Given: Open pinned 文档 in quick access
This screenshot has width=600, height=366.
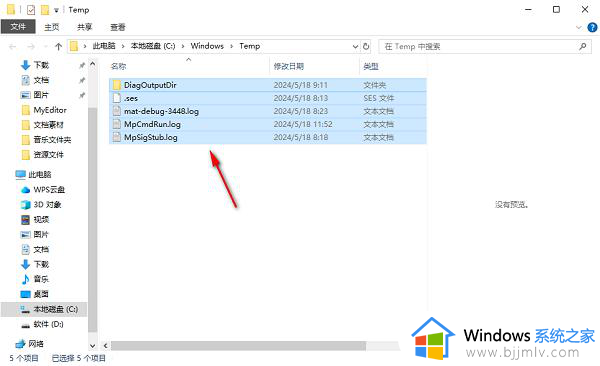Looking at the screenshot, I should [41, 80].
